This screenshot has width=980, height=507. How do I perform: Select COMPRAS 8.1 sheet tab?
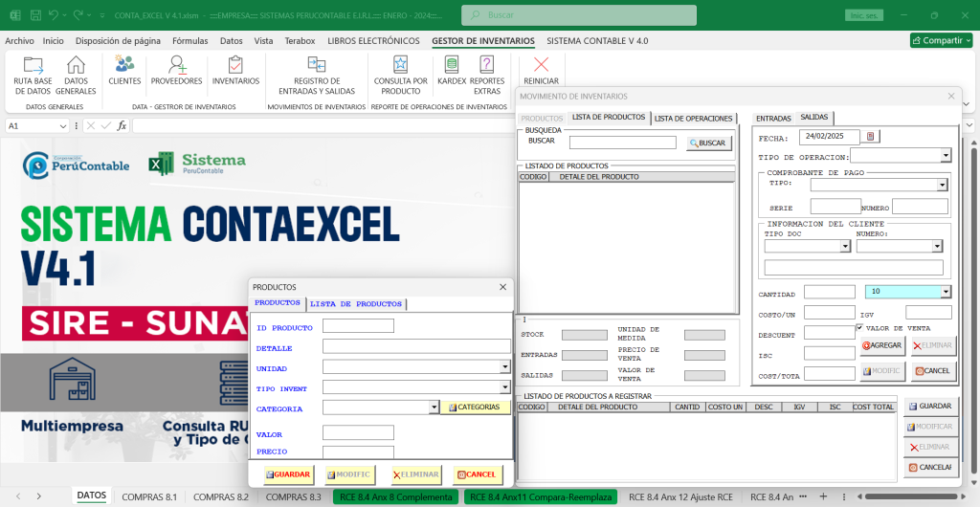(x=149, y=497)
